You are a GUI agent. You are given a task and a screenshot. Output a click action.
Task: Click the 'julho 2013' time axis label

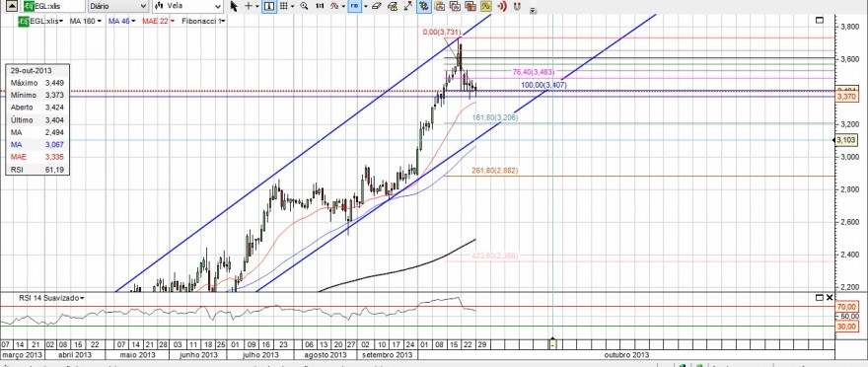pyautogui.click(x=260, y=354)
